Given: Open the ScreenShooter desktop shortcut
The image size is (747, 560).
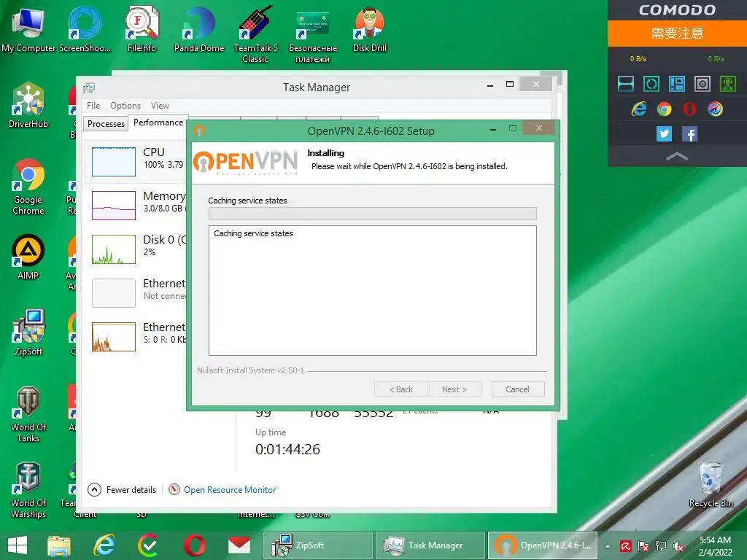Looking at the screenshot, I should pyautogui.click(x=85, y=29).
